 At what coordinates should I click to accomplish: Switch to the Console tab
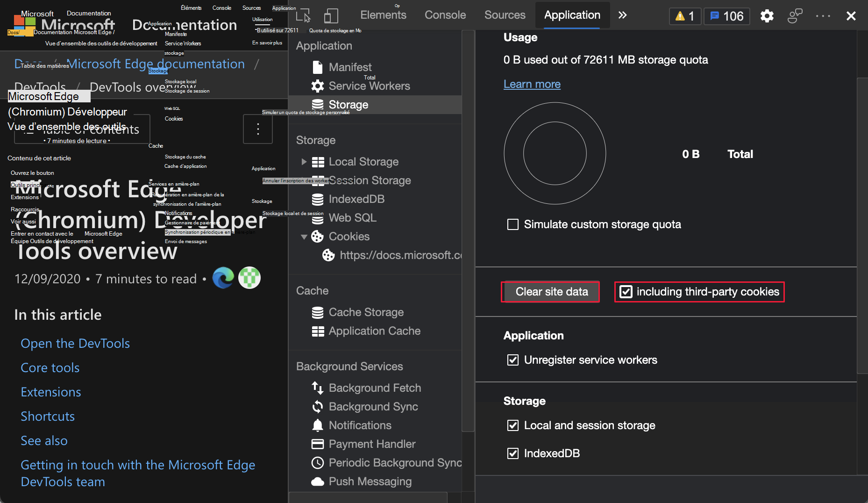tap(445, 15)
